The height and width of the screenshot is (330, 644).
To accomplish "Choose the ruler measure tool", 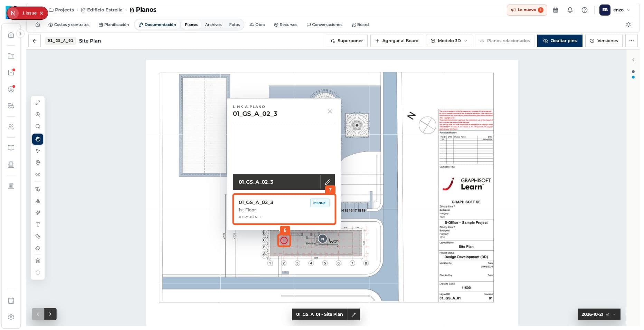I will point(38,236).
